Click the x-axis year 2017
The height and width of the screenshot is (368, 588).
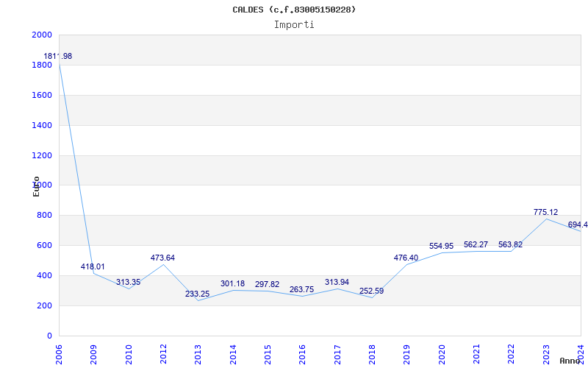point(337,355)
